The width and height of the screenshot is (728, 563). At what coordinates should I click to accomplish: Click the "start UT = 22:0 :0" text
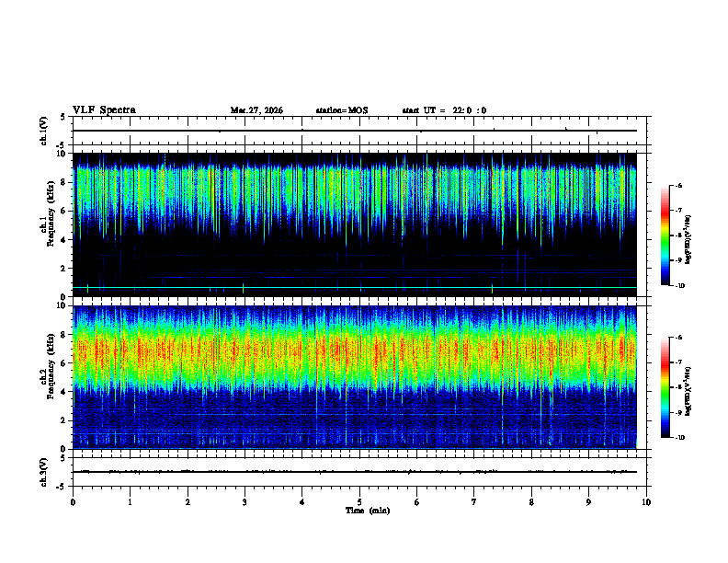tap(444, 110)
